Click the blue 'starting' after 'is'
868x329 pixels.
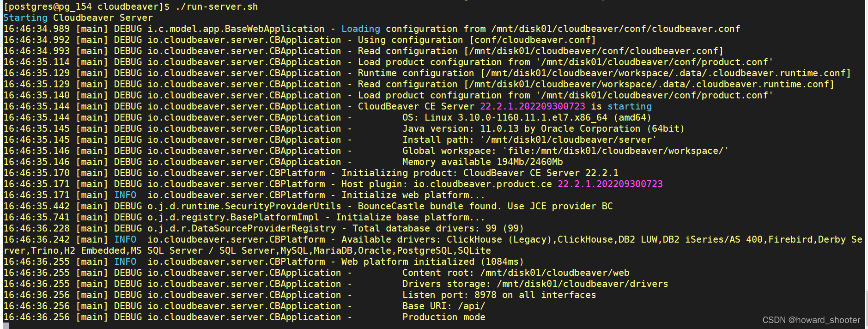click(630, 107)
